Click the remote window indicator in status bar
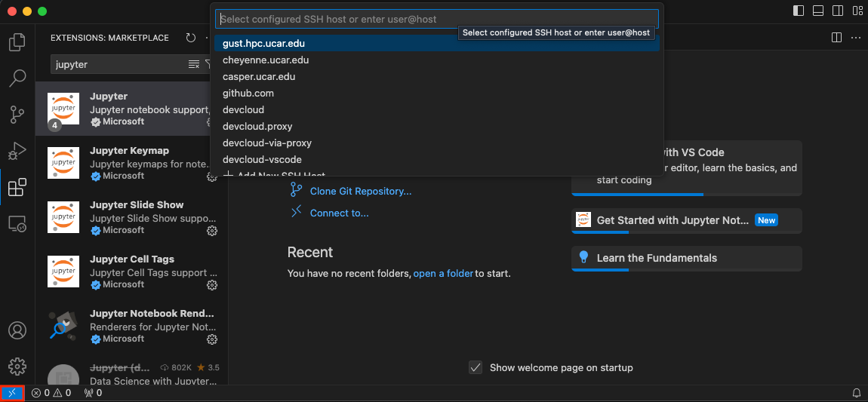 click(x=12, y=393)
